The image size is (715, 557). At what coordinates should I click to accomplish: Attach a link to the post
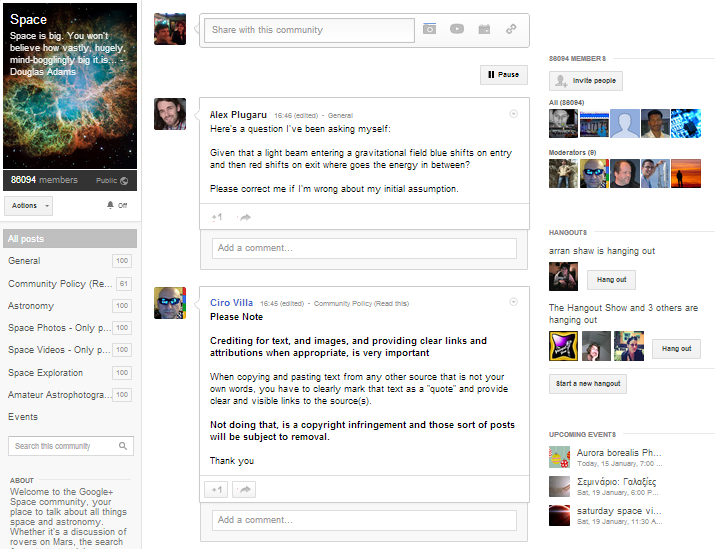click(x=511, y=29)
